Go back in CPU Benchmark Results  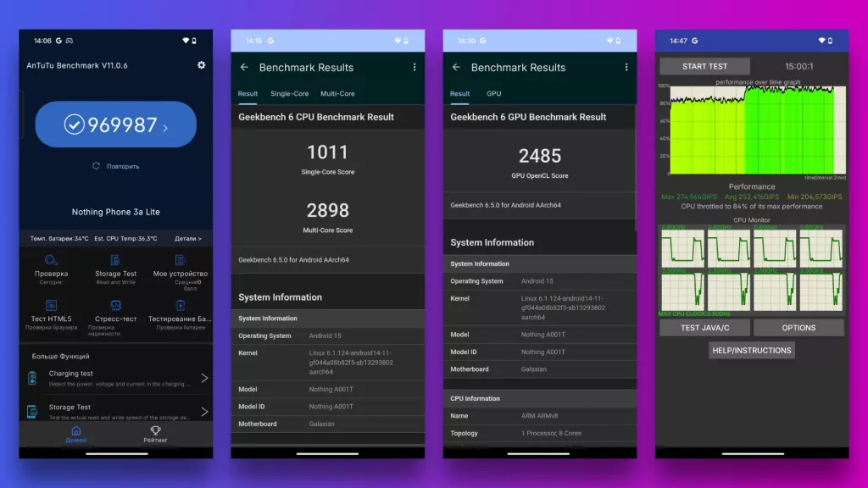tap(244, 67)
